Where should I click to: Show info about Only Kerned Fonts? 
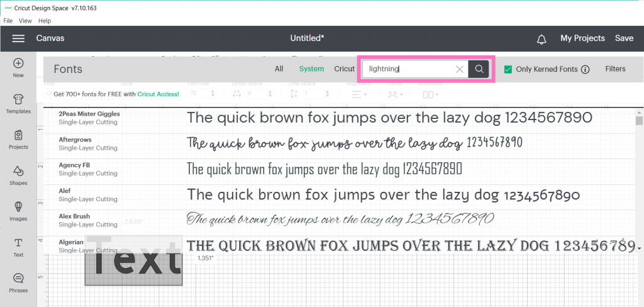pos(585,69)
